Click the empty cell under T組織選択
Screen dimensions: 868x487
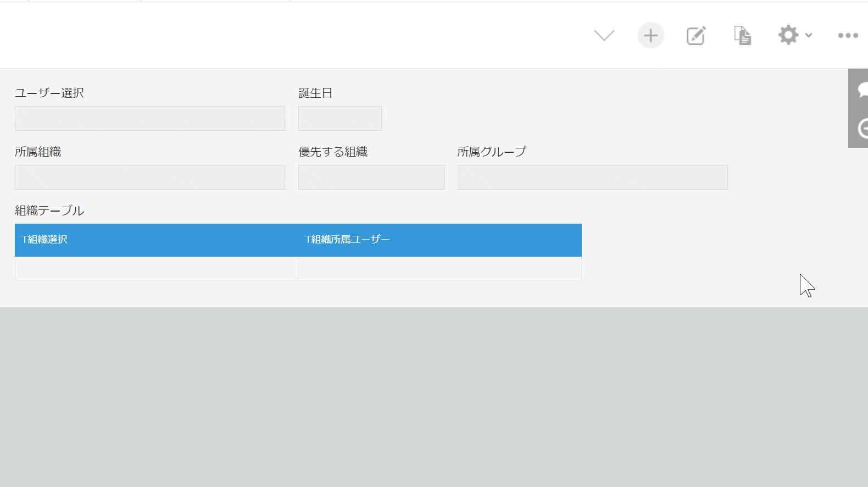(x=157, y=269)
